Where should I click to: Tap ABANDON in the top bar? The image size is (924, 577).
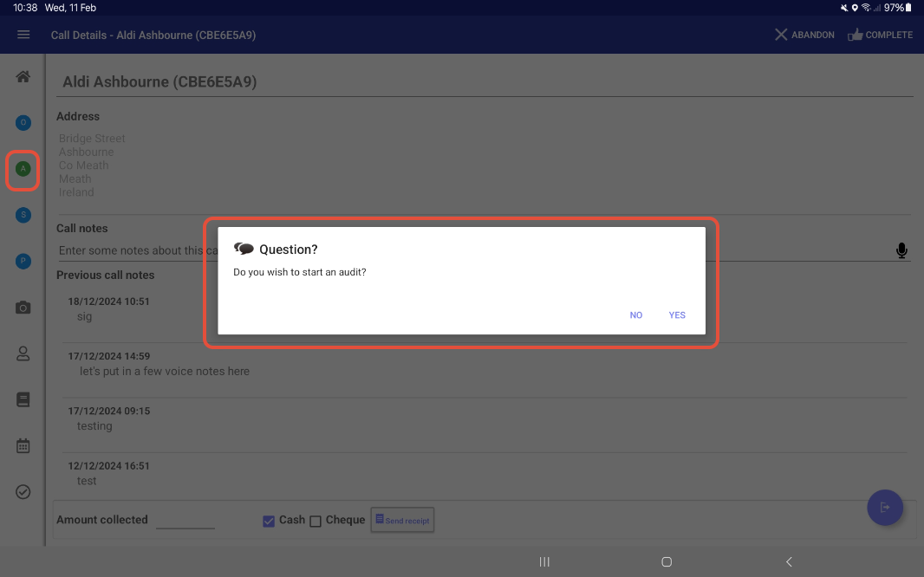coord(804,35)
